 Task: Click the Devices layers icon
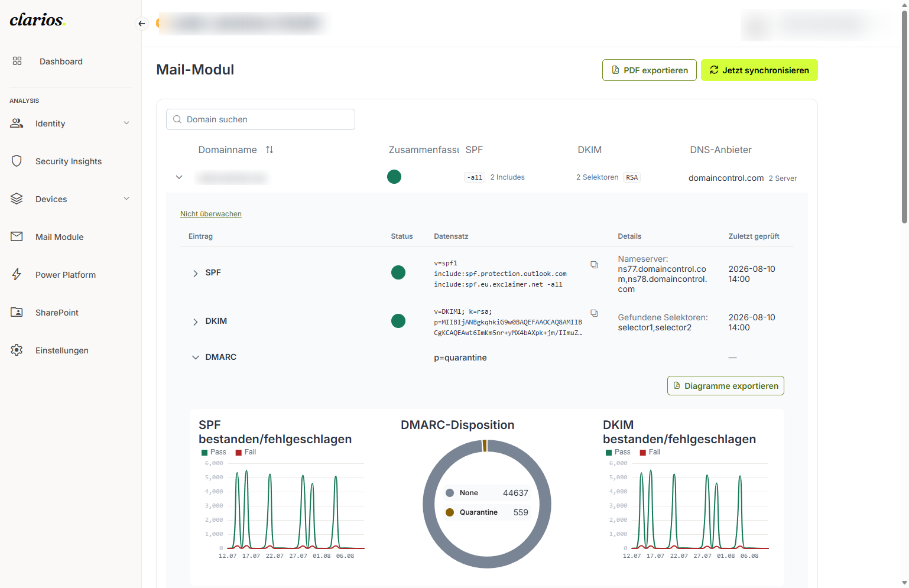17,199
